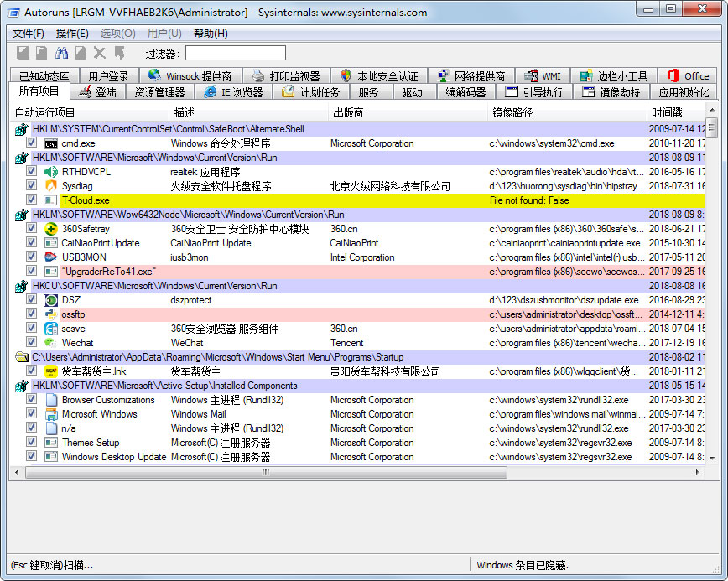Click the binoculars Find icon in toolbar

coord(61,53)
